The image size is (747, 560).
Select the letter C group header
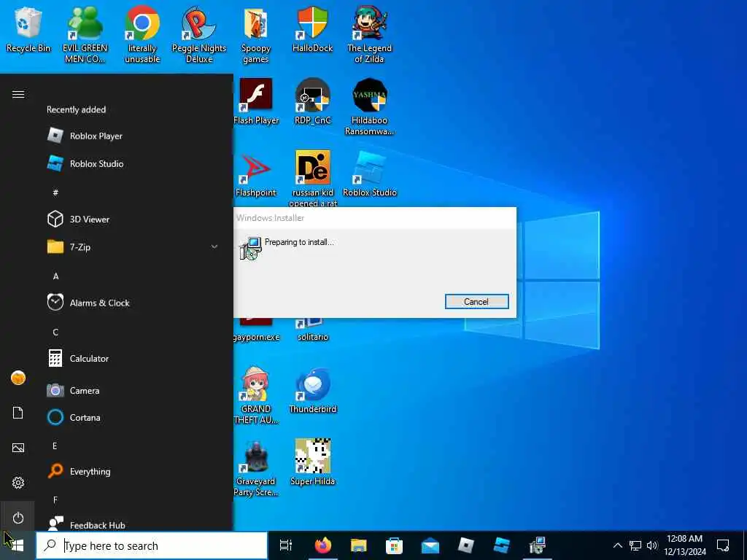[x=55, y=332]
